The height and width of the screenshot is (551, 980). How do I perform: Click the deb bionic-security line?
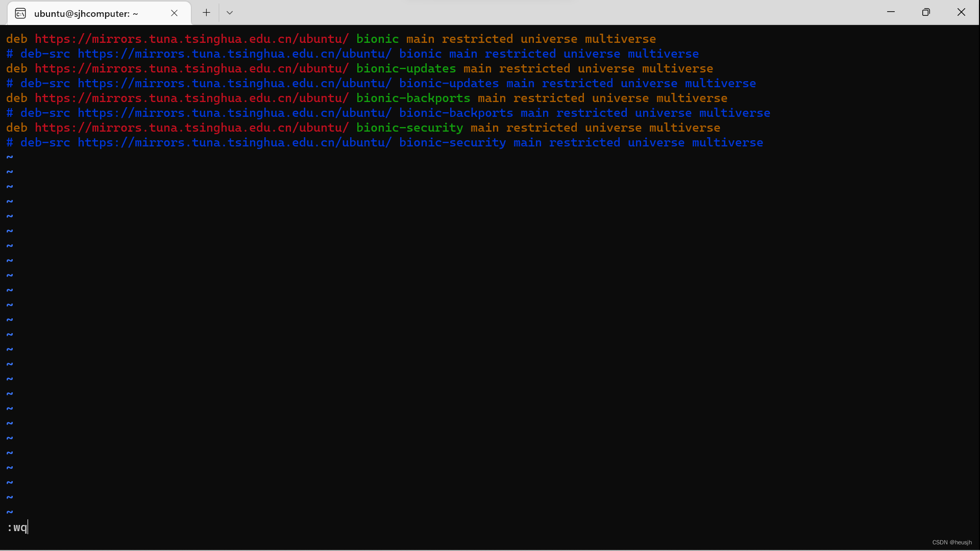tap(363, 128)
